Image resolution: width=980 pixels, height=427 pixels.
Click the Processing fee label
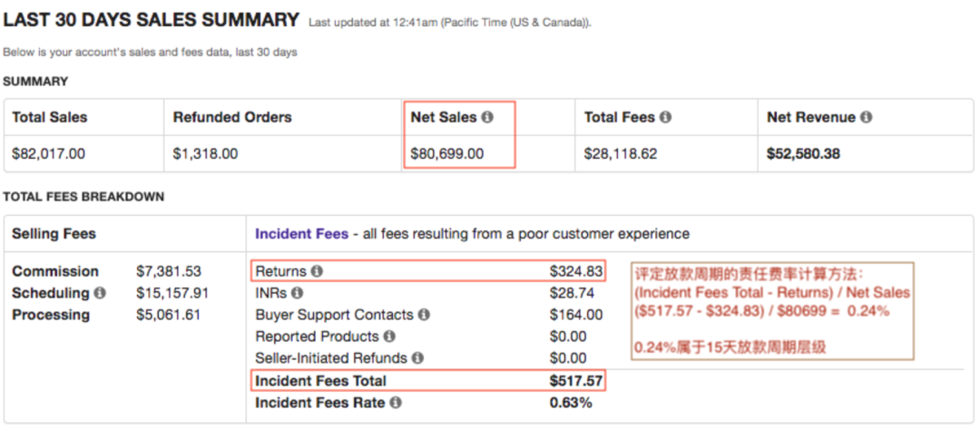point(51,315)
